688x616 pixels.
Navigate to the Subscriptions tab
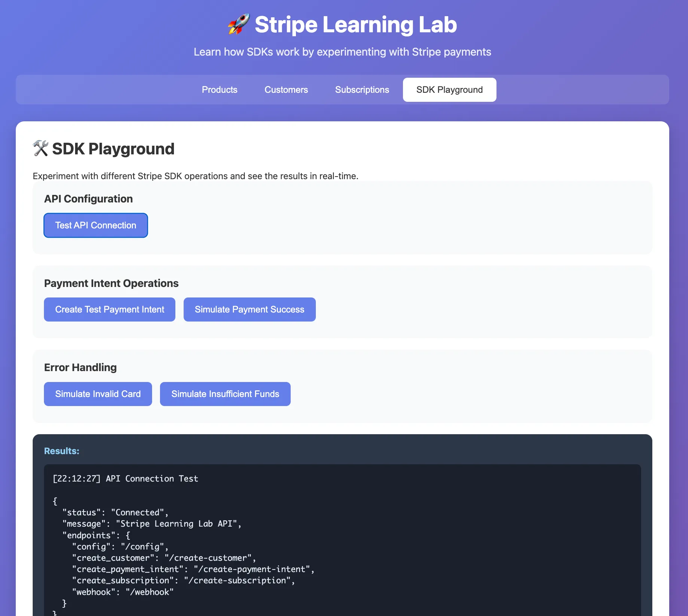click(362, 89)
